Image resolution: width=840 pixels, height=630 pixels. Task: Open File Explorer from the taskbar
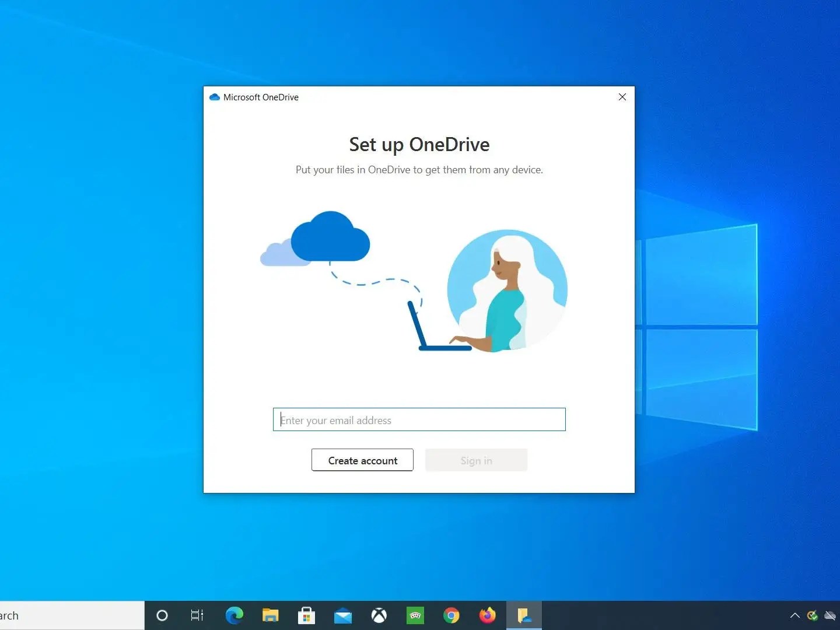pyautogui.click(x=271, y=615)
